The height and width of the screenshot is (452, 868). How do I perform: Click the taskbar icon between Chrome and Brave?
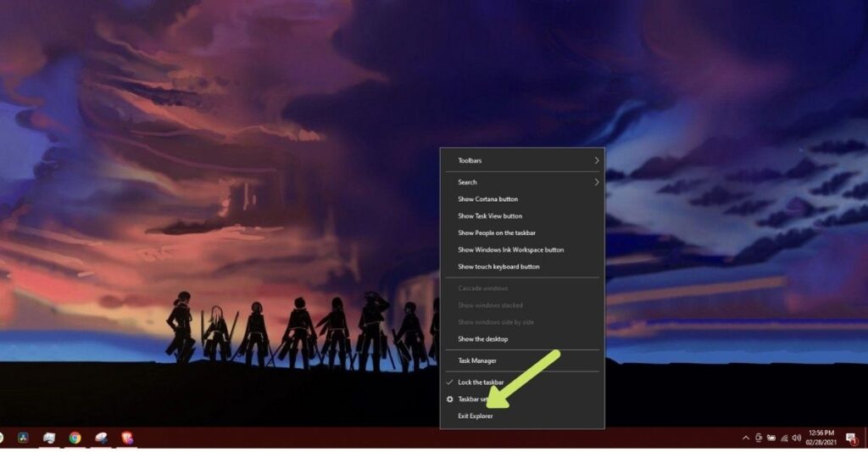coord(102,438)
